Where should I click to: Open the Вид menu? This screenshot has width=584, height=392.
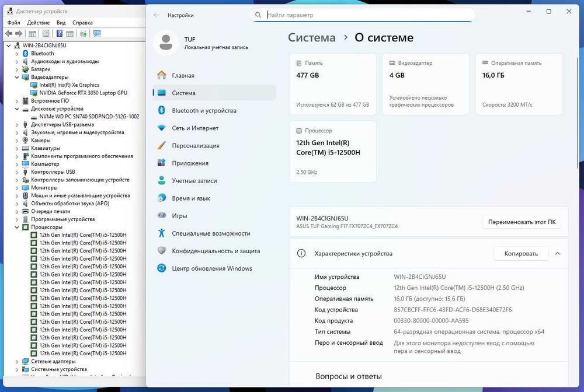tap(61, 22)
